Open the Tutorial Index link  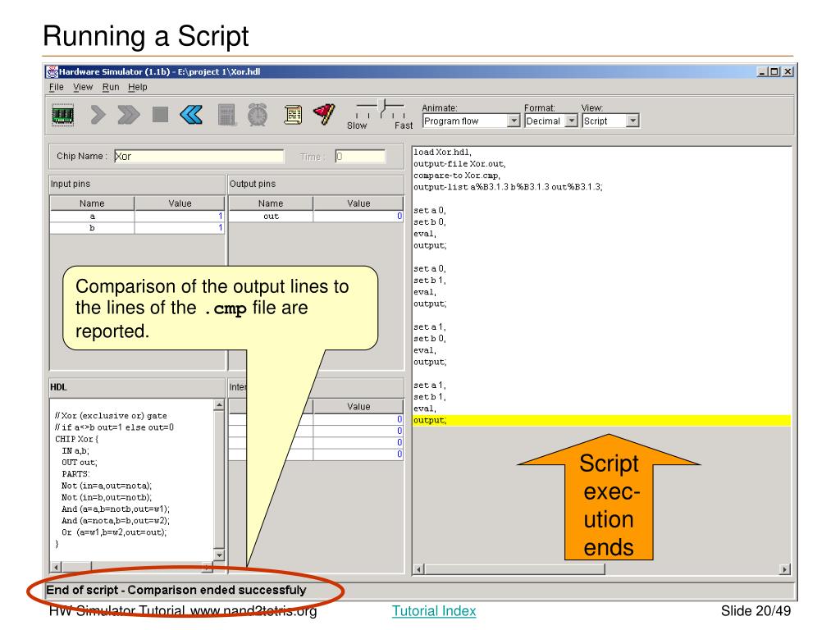434,610
